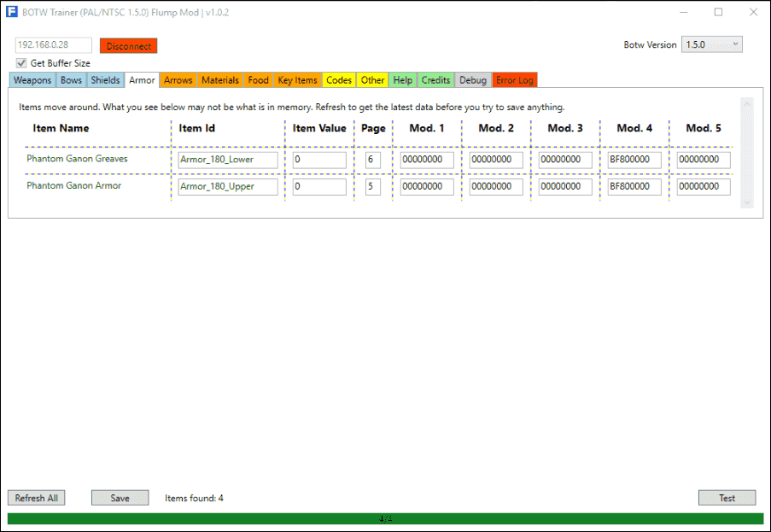Select the Armor tab
Viewport: 771px width, 532px height.
tap(142, 80)
